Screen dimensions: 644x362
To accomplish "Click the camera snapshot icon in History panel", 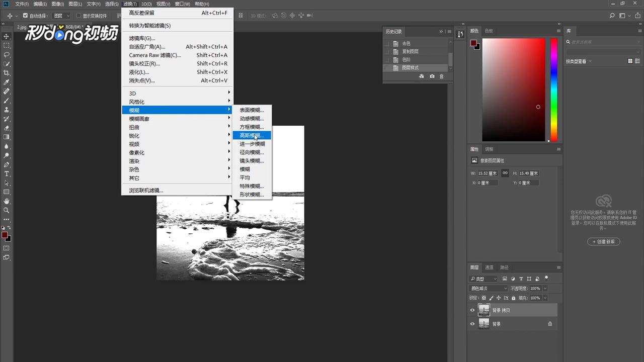I will (x=432, y=76).
